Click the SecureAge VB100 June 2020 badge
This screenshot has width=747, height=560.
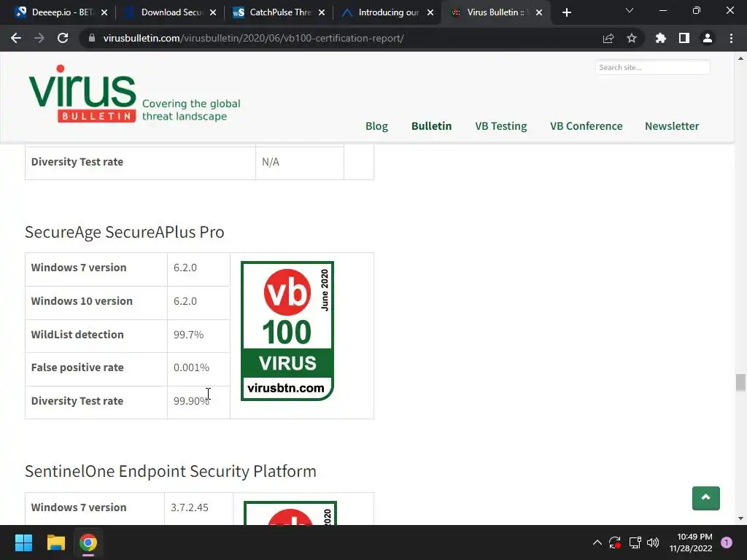pyautogui.click(x=287, y=331)
